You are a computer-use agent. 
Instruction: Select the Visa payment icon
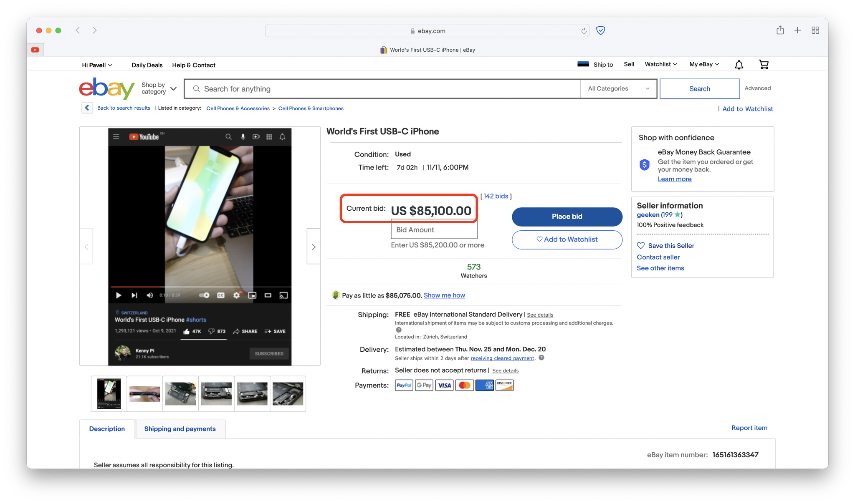tap(444, 385)
